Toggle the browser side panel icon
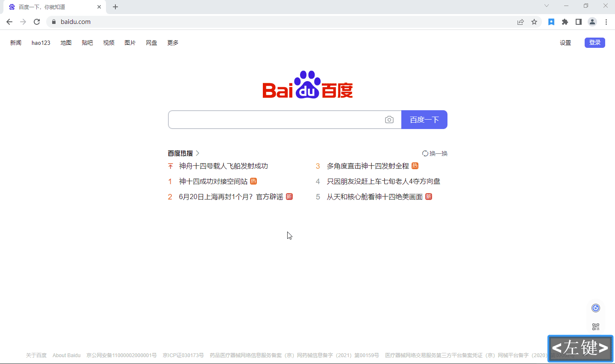Image resolution: width=615 pixels, height=364 pixels. (x=579, y=22)
